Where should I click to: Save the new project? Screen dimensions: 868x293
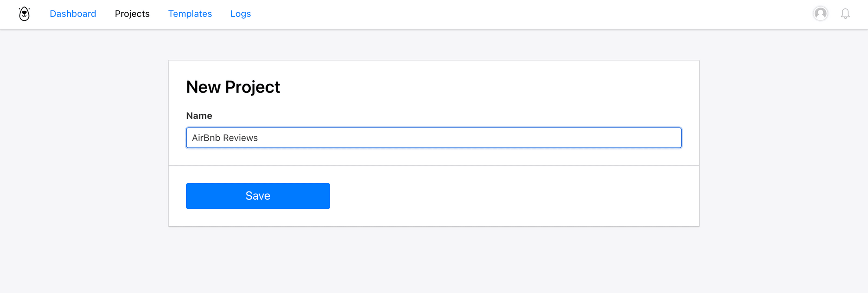click(x=258, y=196)
